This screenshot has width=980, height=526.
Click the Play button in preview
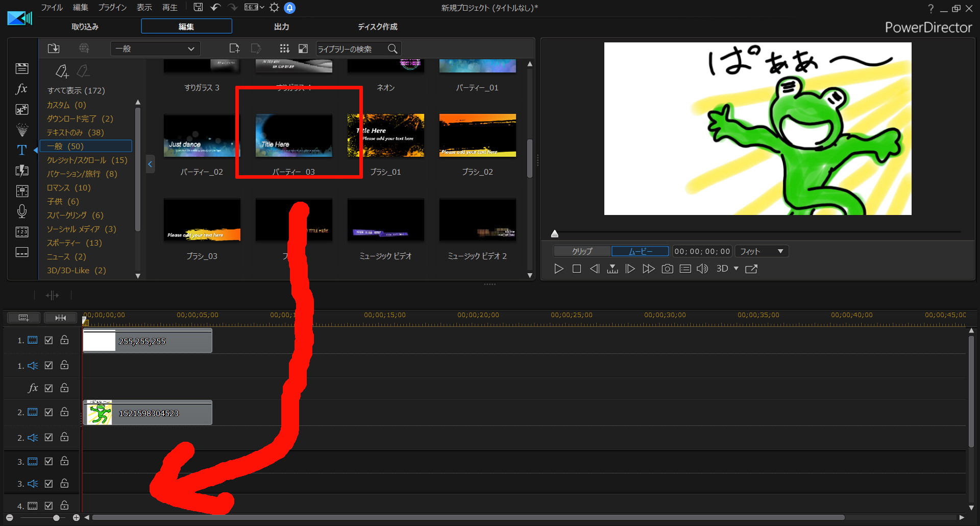click(559, 269)
